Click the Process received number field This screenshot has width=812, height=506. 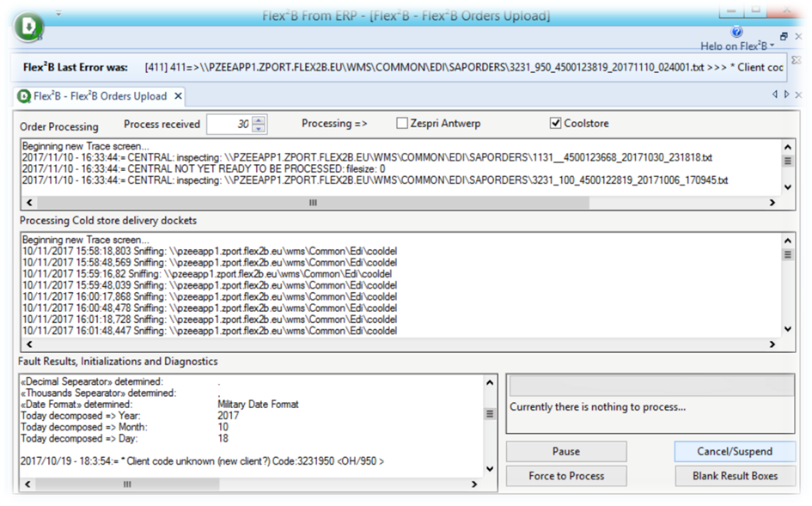(x=229, y=125)
